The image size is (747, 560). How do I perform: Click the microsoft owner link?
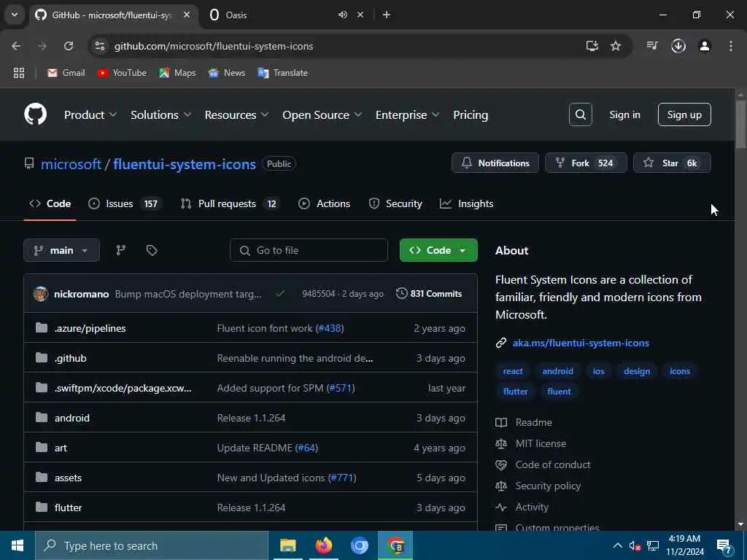(x=71, y=164)
